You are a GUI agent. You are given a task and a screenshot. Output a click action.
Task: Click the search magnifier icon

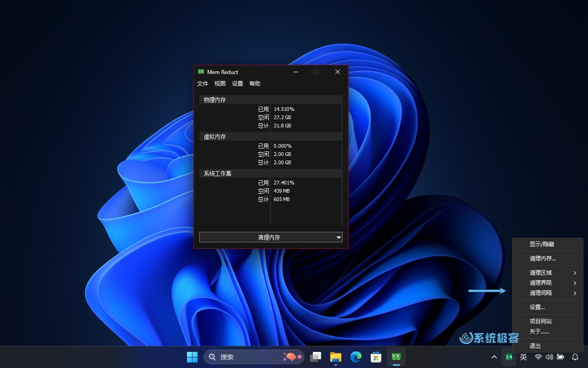212,357
